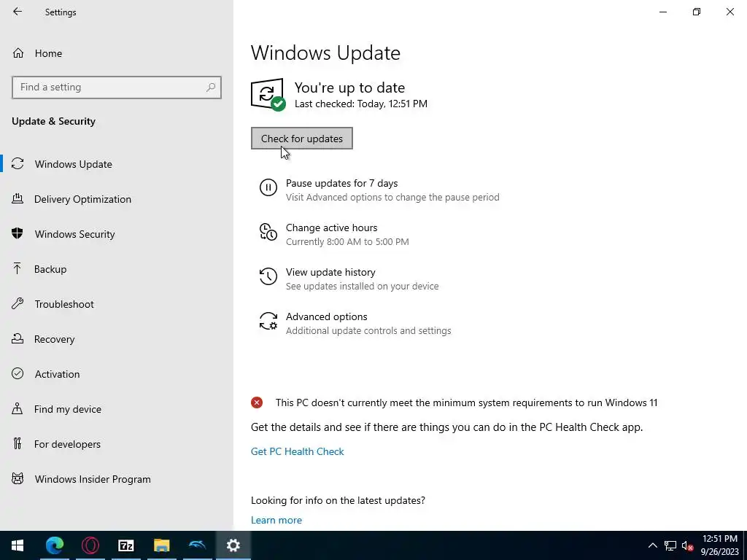Click the update history clock icon
The image size is (747, 560).
(x=268, y=276)
